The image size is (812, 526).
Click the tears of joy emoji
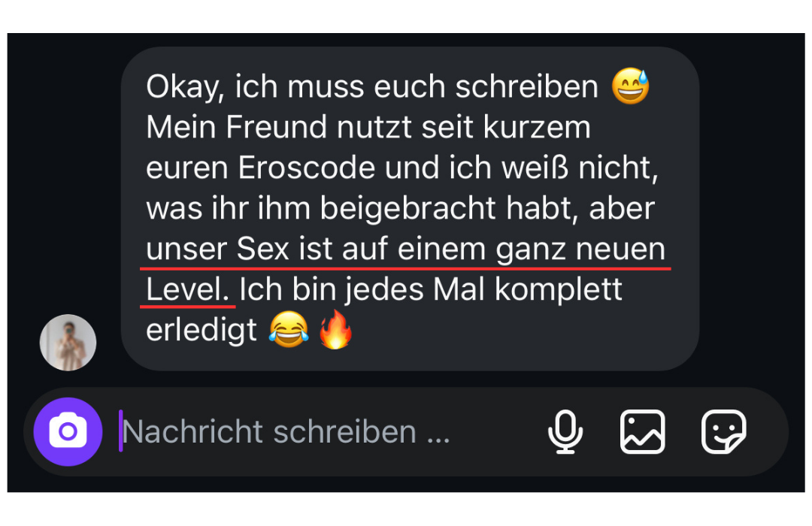[x=289, y=329]
